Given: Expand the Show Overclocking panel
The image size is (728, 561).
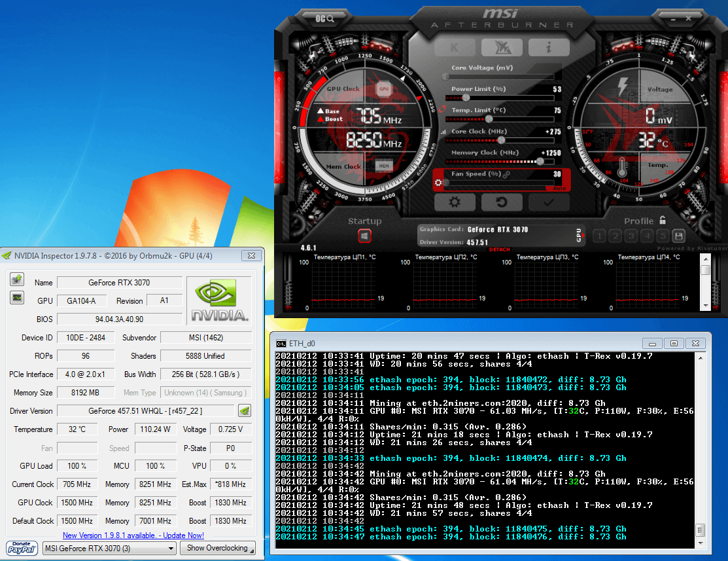Looking at the screenshot, I should click(x=217, y=548).
